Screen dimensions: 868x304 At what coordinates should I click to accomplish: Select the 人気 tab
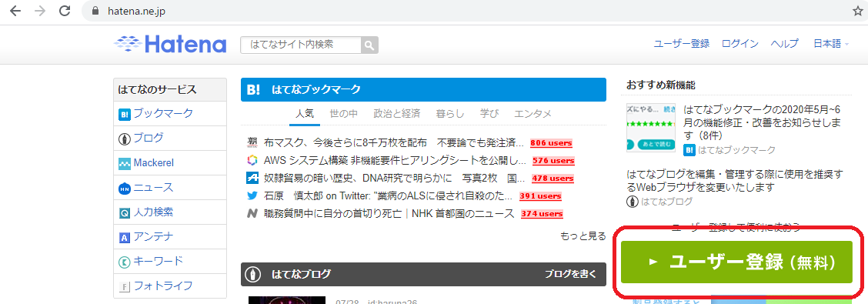point(305,113)
